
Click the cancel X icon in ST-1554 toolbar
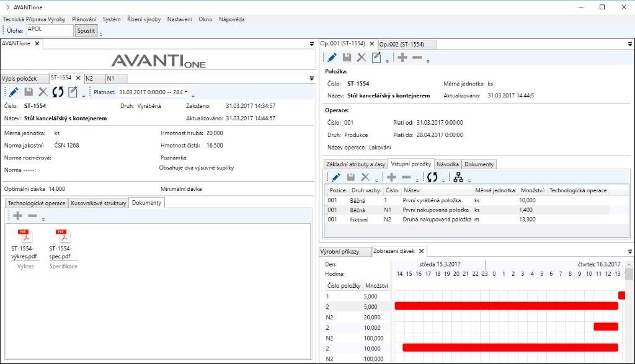43,92
